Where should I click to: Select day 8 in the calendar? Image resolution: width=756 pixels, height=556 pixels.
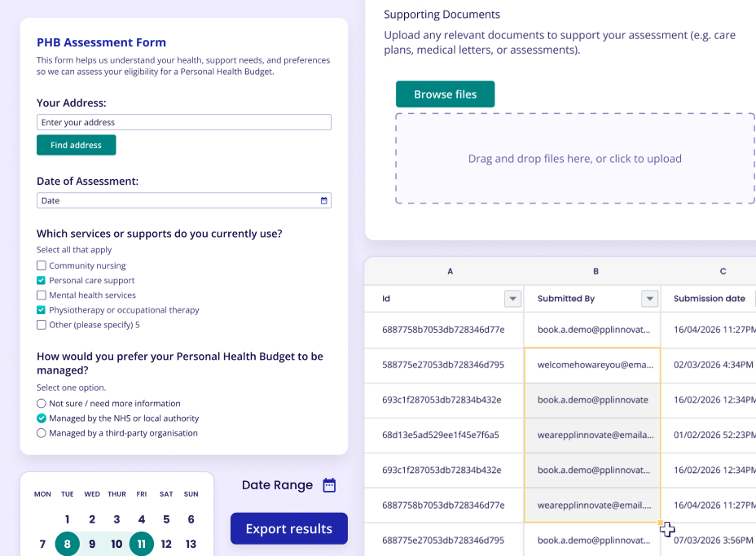(67, 544)
